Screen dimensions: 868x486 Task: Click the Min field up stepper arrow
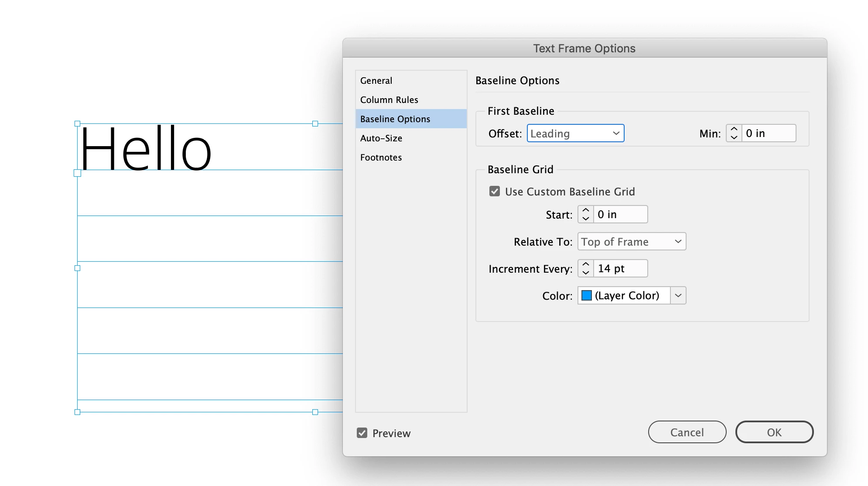734,130
